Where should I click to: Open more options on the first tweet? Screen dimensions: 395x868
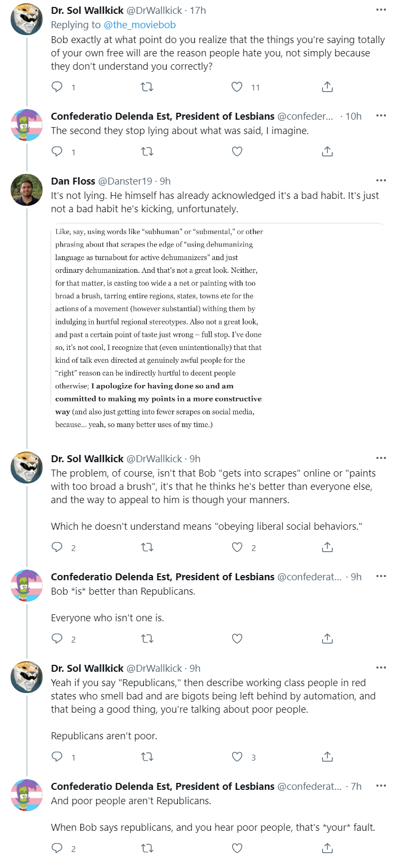[x=381, y=10]
